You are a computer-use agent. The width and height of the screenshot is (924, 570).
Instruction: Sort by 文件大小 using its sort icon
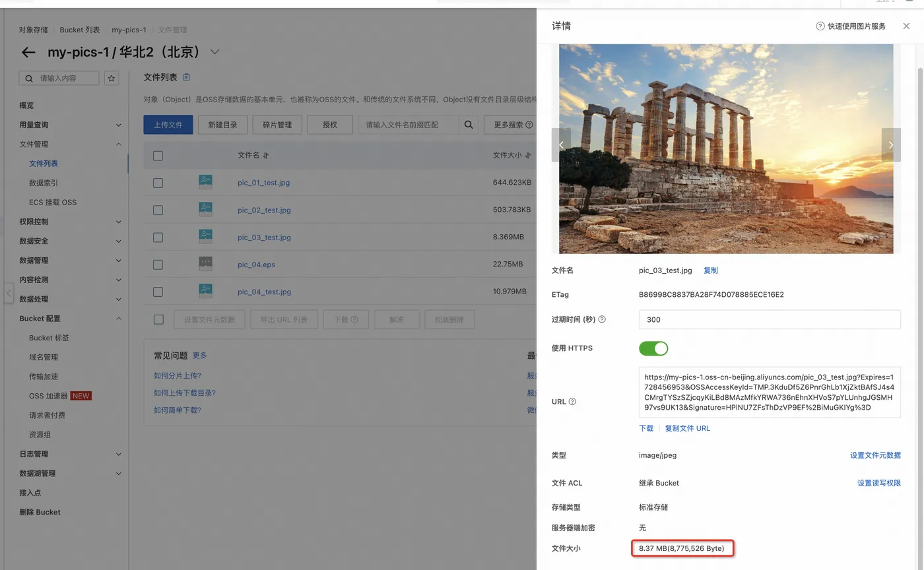click(x=527, y=156)
